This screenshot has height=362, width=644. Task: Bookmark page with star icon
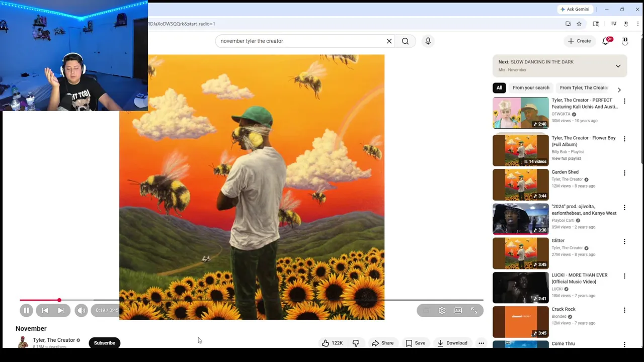579,24
